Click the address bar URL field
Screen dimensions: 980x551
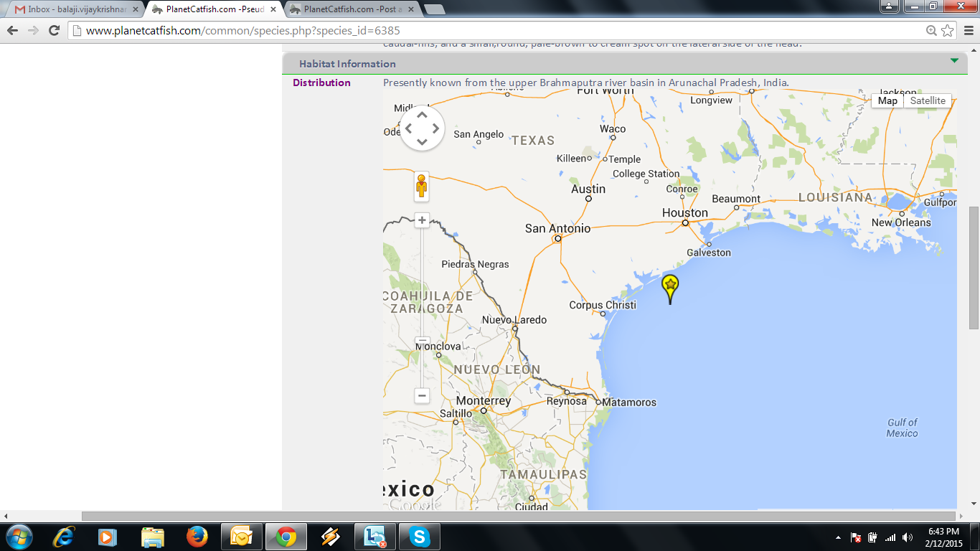point(495,30)
